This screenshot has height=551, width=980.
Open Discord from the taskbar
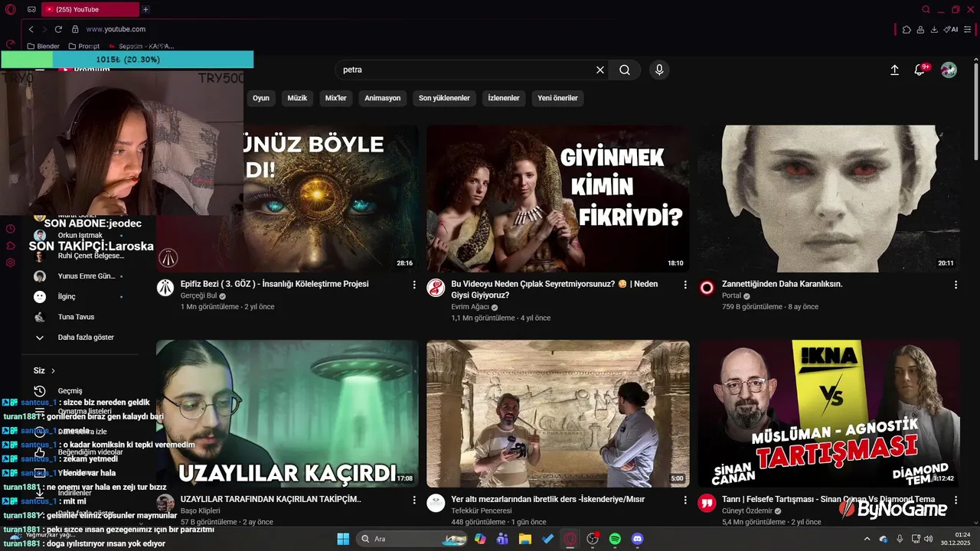(638, 539)
